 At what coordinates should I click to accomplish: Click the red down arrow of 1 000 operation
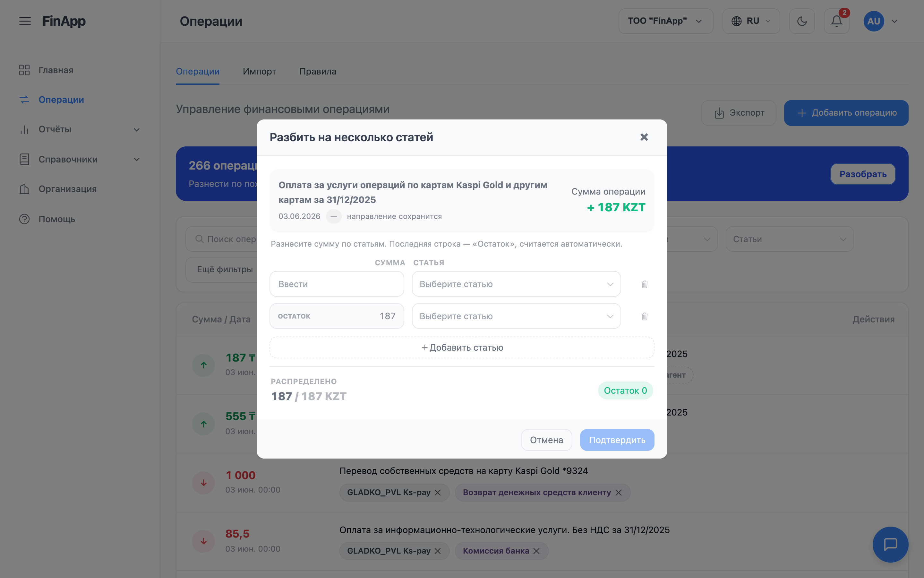click(x=203, y=482)
